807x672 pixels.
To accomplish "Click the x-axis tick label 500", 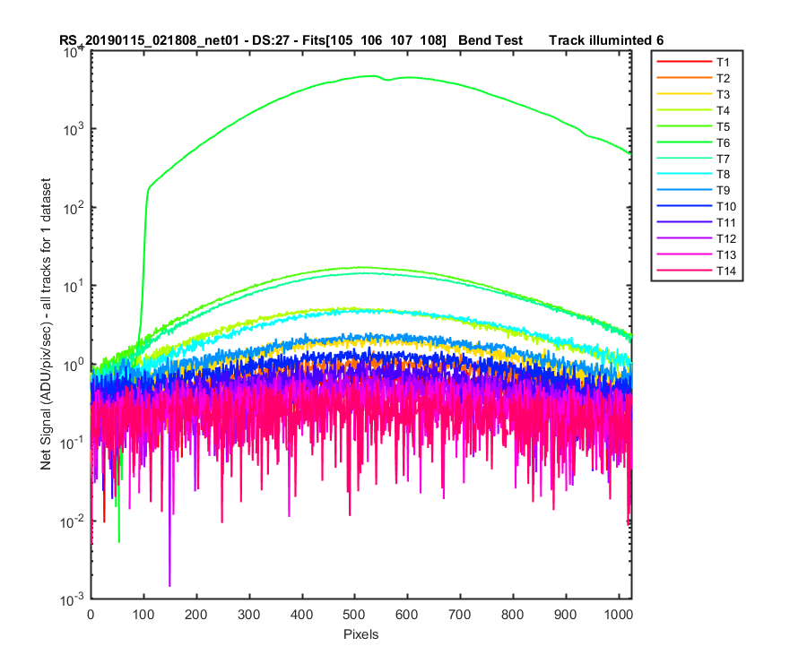I will (354, 615).
